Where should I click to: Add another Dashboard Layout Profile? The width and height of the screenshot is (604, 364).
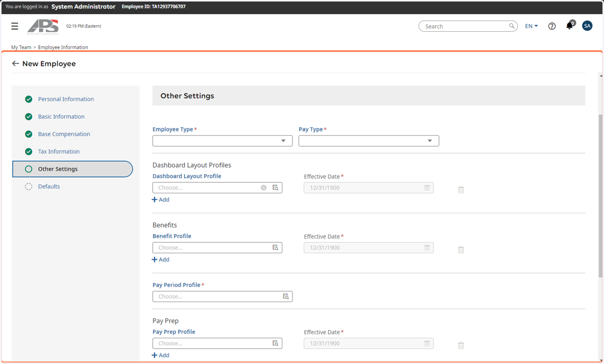click(161, 200)
